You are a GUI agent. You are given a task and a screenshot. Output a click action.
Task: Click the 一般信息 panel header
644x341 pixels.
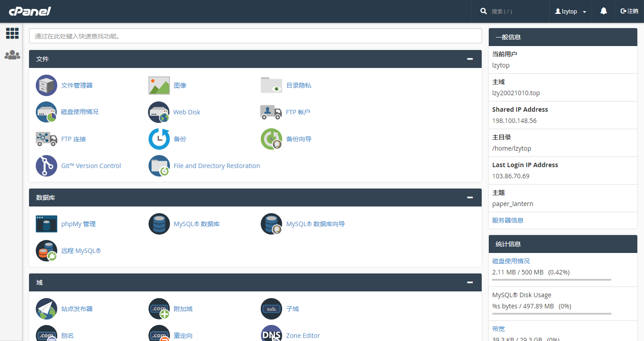click(563, 37)
